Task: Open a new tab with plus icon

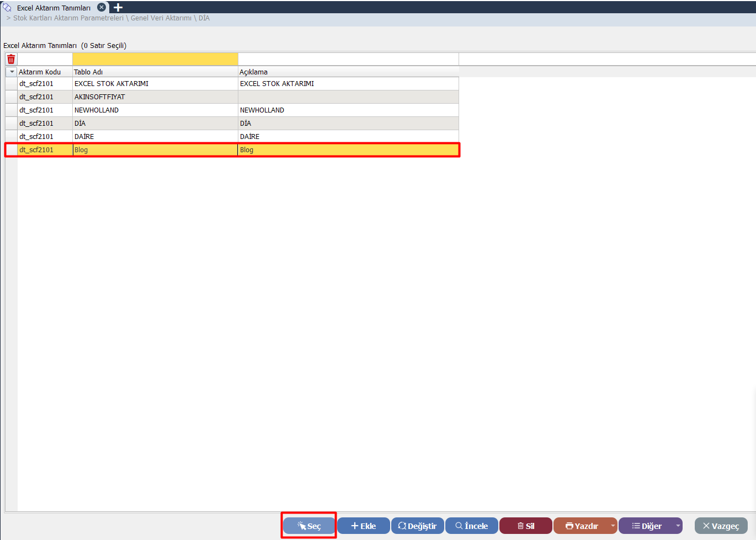Action: pyautogui.click(x=118, y=8)
